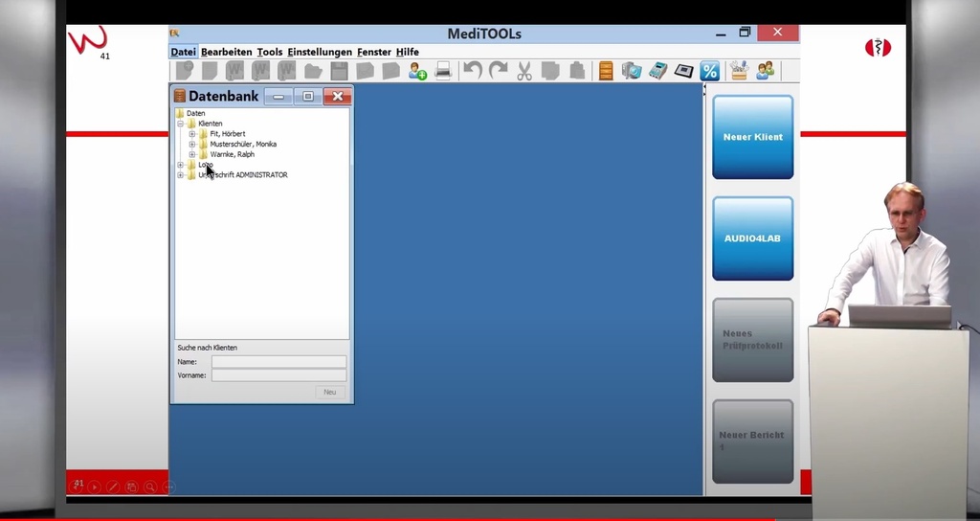Add a client via person-plus icon
980x521 pixels.
coord(417,71)
